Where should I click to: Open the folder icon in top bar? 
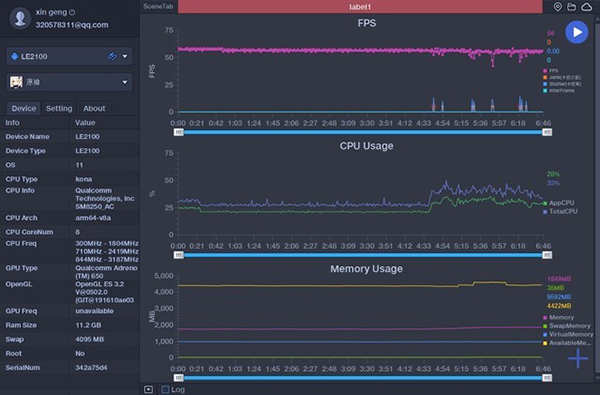pyautogui.click(x=571, y=7)
